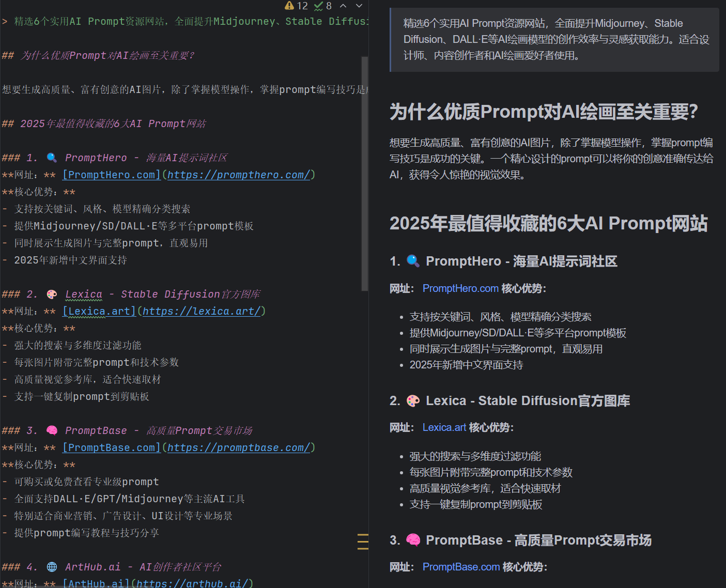726x588 pixels.
Task: Click preview heading '为什么优质Prompt对AI绘画至关重要?'
Action: [x=544, y=112]
